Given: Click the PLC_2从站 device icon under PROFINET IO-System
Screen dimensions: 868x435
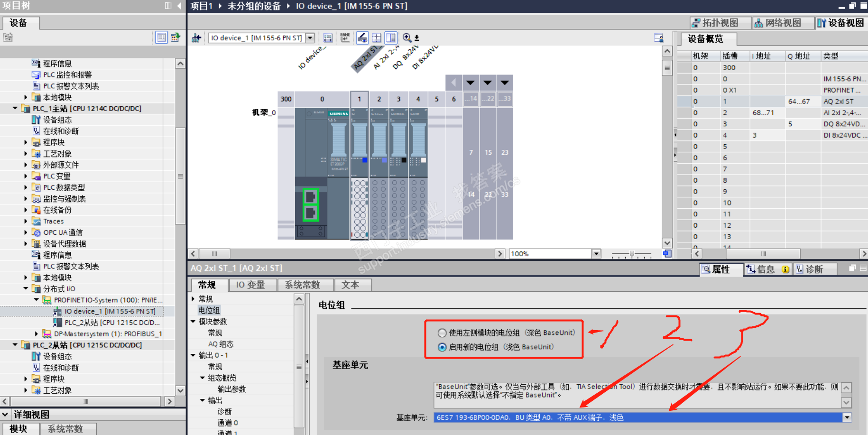Looking at the screenshot, I should pos(57,323).
